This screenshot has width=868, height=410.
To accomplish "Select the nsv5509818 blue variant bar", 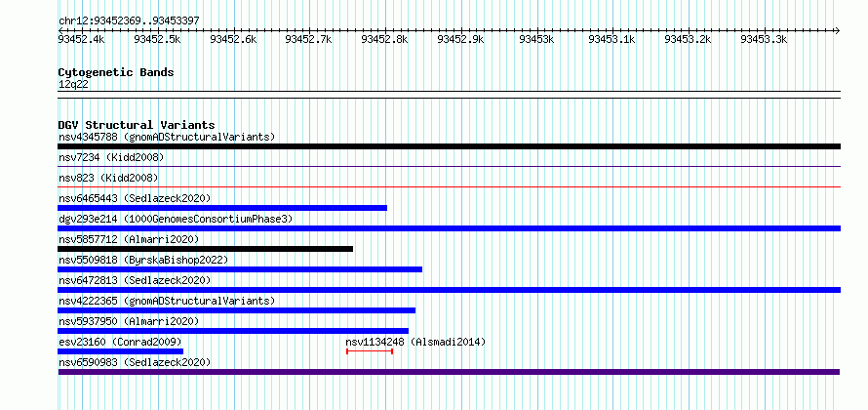I will point(240,269).
